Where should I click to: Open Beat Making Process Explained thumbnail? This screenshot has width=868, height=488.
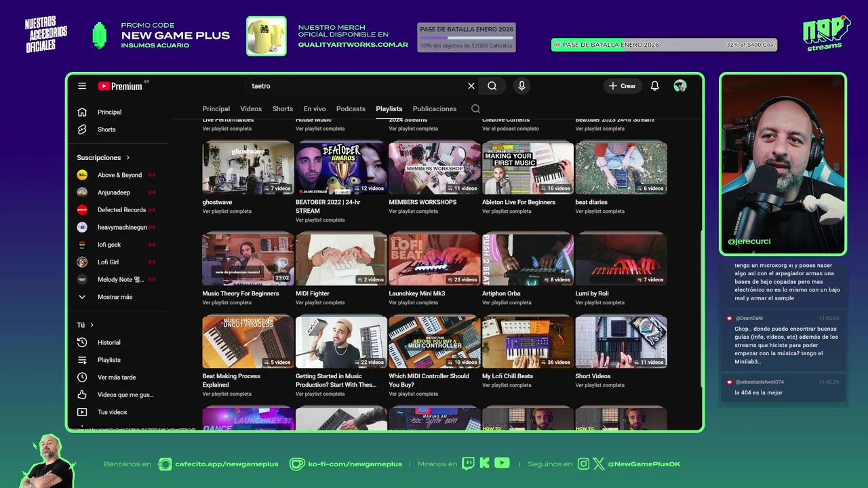pos(248,342)
